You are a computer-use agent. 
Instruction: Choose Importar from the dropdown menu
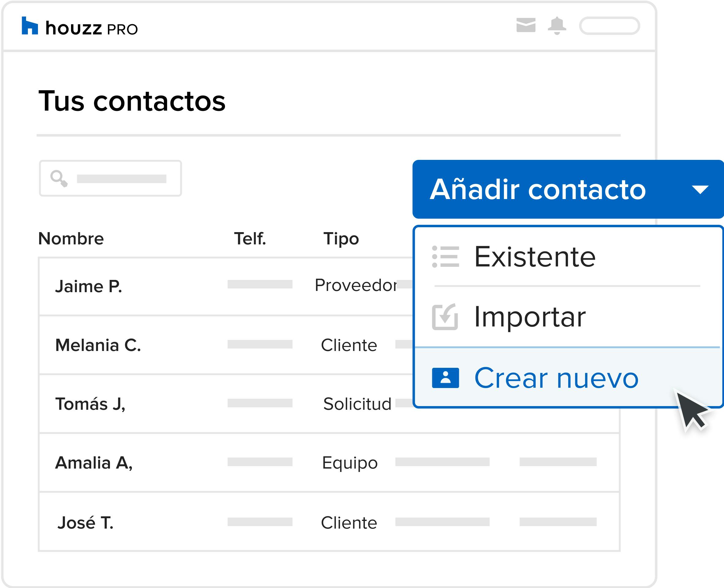[x=568, y=317]
